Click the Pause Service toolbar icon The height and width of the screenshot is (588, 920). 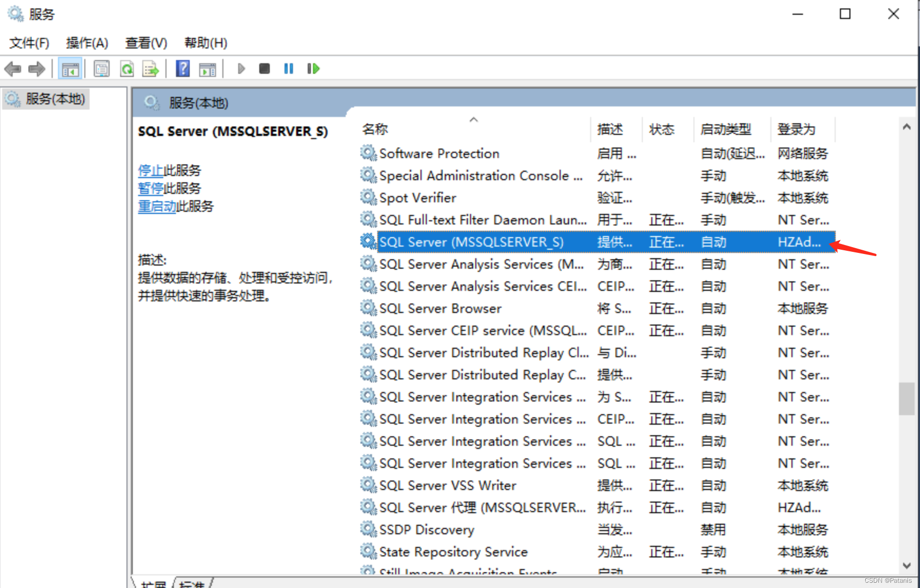[289, 68]
